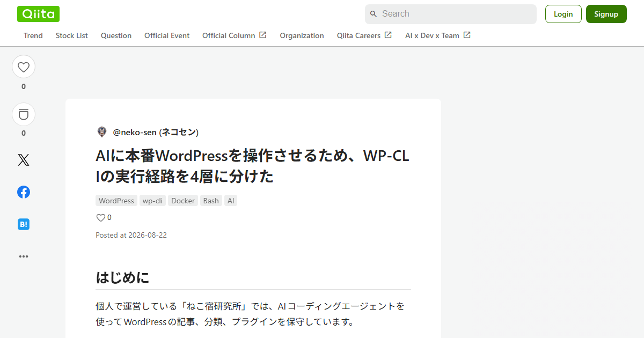The height and width of the screenshot is (338, 644).
Task: Click the Login button
Action: [563, 14]
